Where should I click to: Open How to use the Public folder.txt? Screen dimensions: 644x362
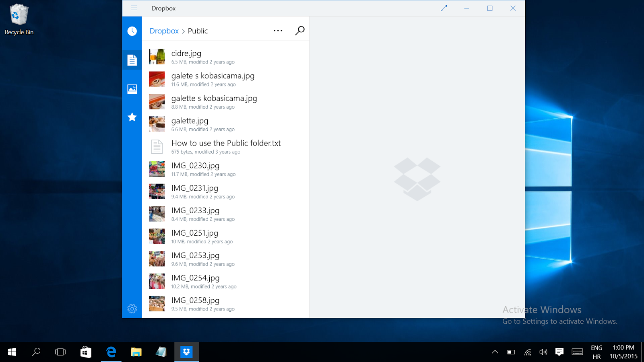[x=226, y=143]
